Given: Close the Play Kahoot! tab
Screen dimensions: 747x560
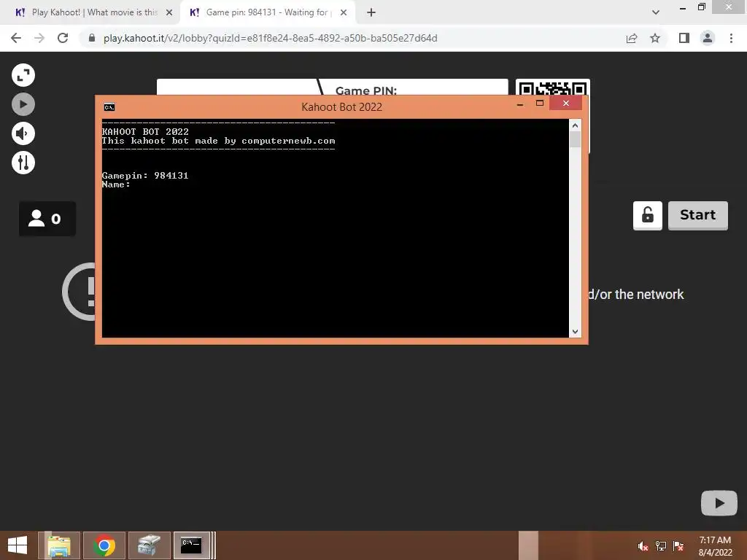Looking at the screenshot, I should [x=169, y=12].
